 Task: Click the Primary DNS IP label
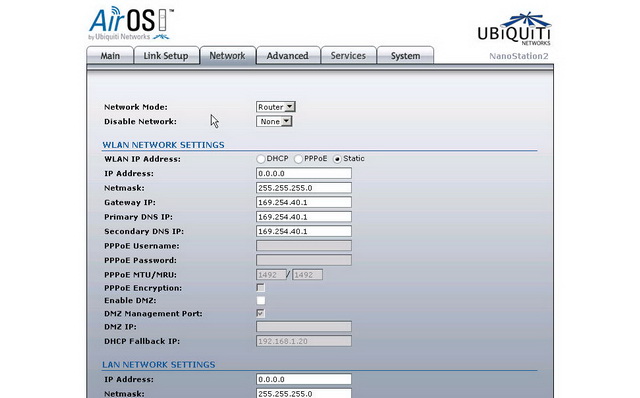138,217
